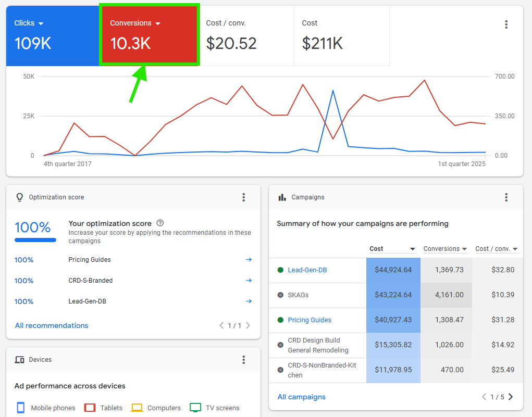Select the Mobile phones device icon
This screenshot has height=417, width=532.
point(20,408)
